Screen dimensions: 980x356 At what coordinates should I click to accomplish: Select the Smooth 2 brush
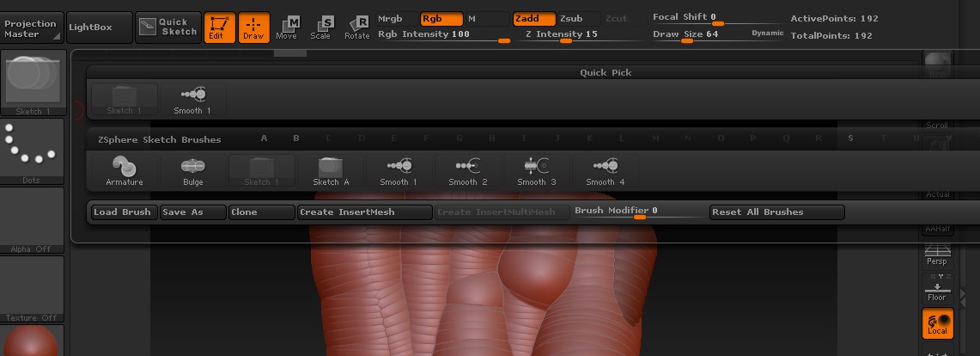[x=468, y=171]
